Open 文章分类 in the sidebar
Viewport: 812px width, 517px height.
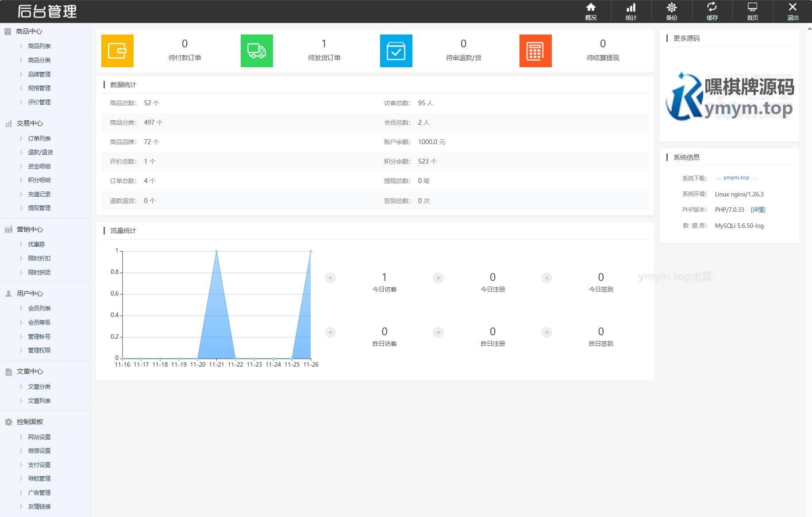point(39,387)
